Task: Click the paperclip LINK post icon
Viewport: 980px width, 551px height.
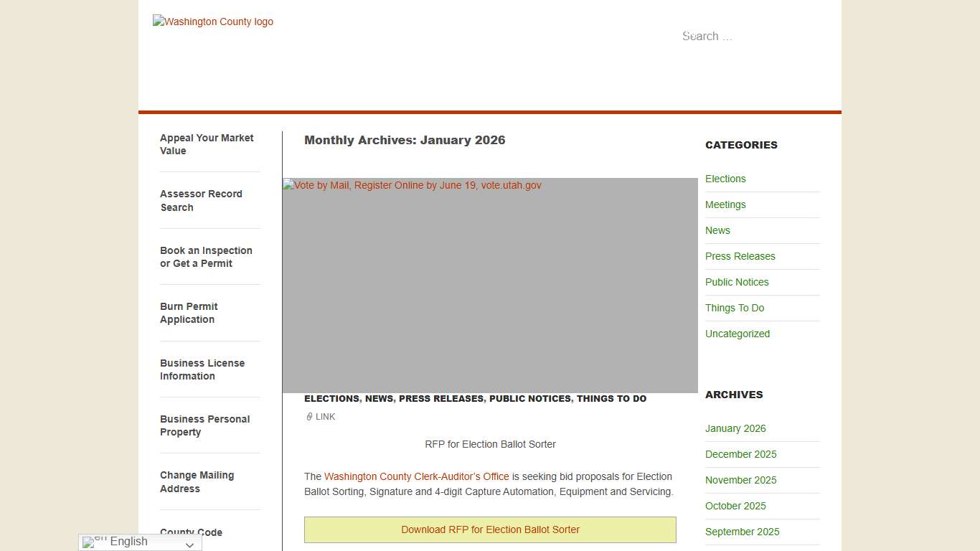Action: point(309,417)
